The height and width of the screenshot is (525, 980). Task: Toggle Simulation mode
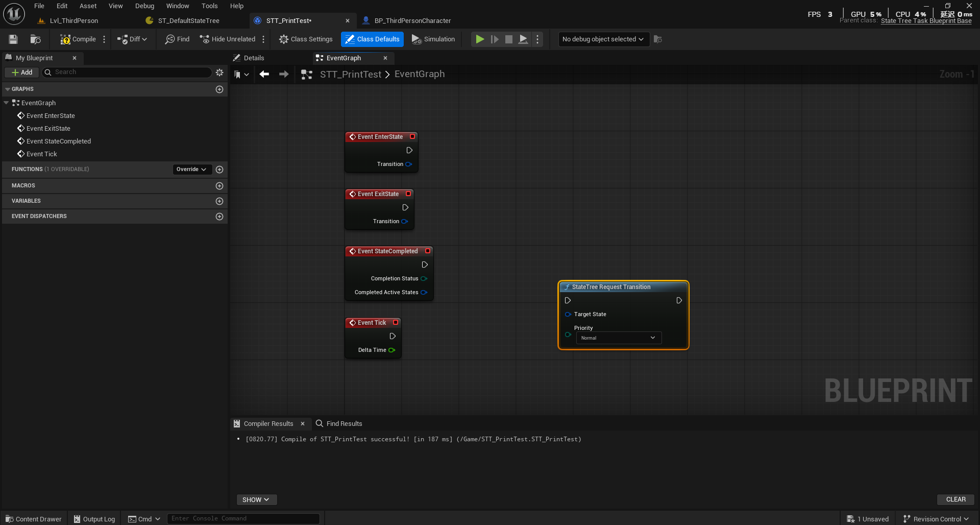click(x=433, y=39)
